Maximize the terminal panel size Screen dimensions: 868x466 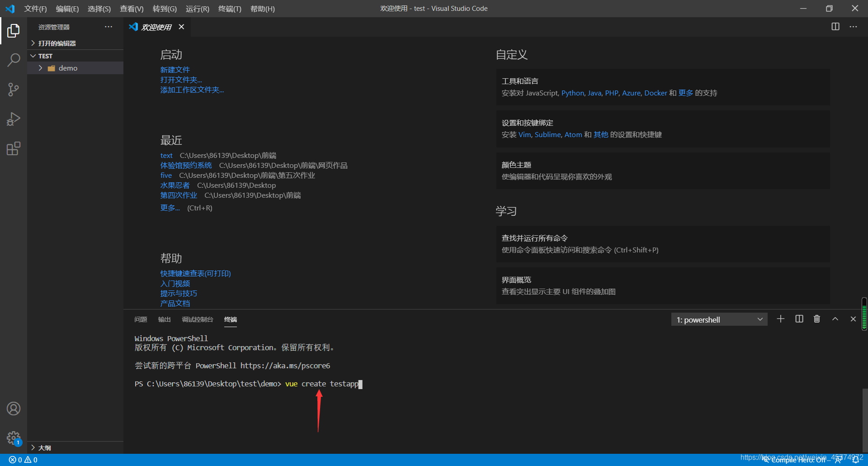[x=835, y=319]
